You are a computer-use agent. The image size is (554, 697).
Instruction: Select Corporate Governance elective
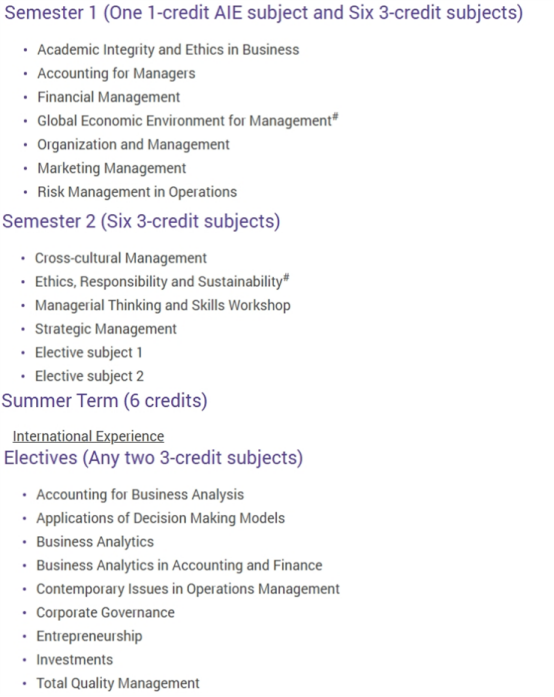tap(105, 613)
